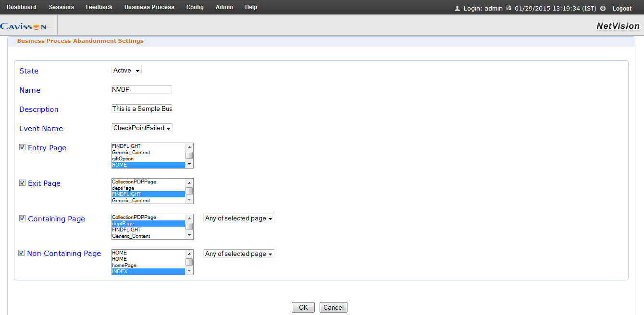
Task: Click down arrow of Entry Page list scrollbar
Action: [x=189, y=165]
